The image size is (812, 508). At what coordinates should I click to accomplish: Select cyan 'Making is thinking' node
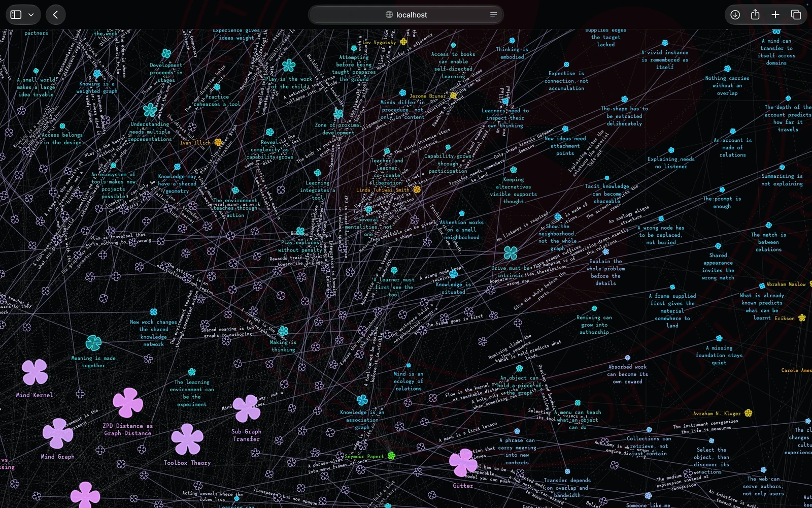[x=283, y=332]
